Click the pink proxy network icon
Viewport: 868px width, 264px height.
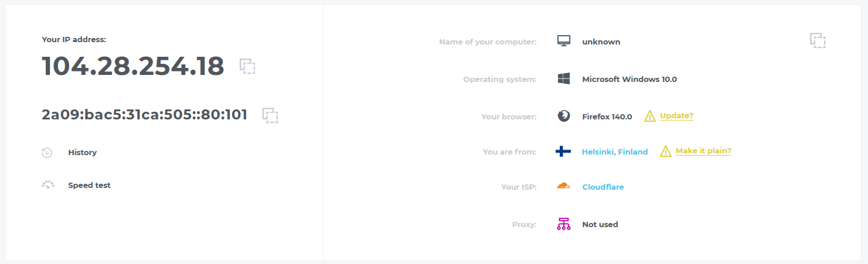(x=564, y=224)
